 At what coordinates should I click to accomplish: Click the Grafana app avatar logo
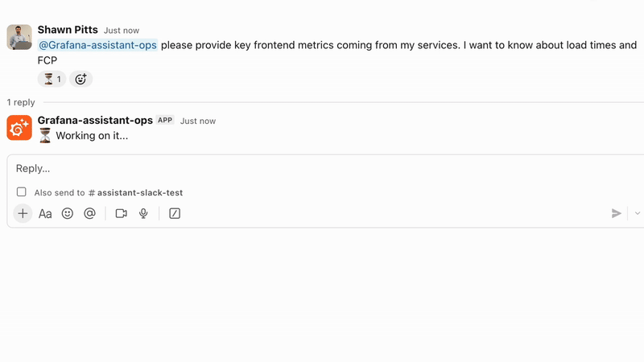pos(19,128)
